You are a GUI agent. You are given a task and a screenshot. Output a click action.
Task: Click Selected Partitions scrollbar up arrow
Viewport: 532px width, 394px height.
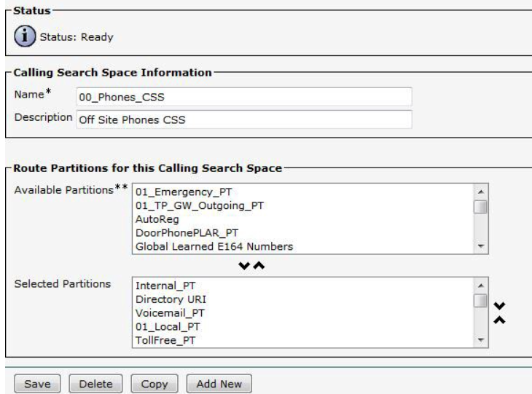coord(480,285)
